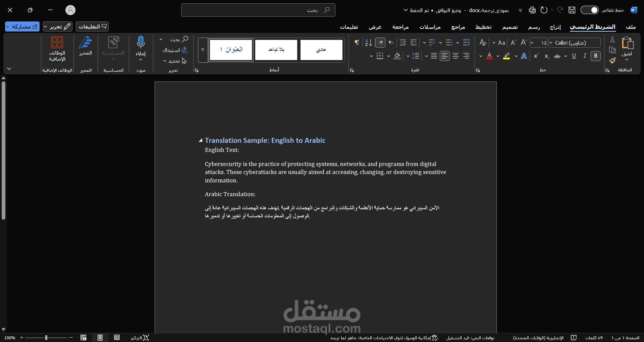This screenshot has height=342, width=644.
Task: Select the بلا تباعد (No Spacing) style
Action: click(276, 50)
